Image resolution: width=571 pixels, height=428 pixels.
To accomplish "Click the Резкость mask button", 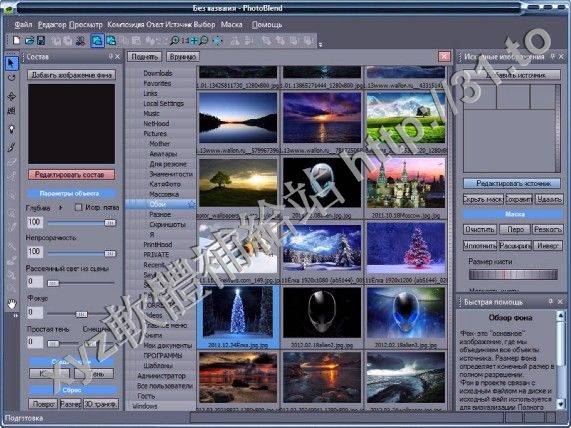I will [547, 229].
